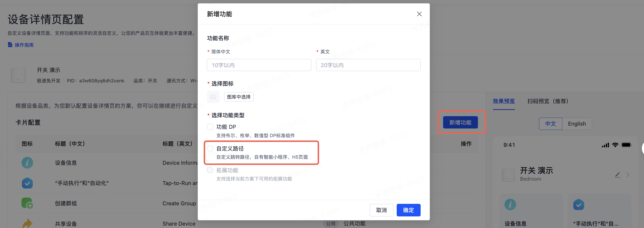The image size is (644, 228).
Task: Click the 简体中文 name input field
Action: point(259,65)
